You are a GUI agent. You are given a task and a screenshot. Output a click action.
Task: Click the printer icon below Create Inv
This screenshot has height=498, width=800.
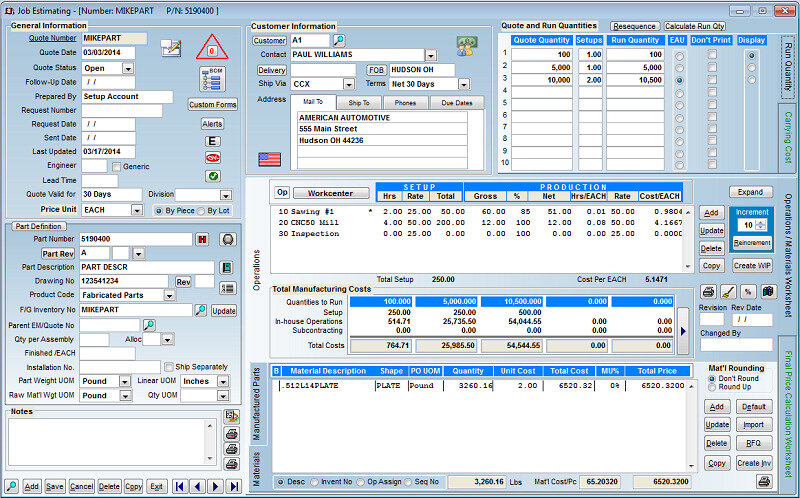point(763,481)
